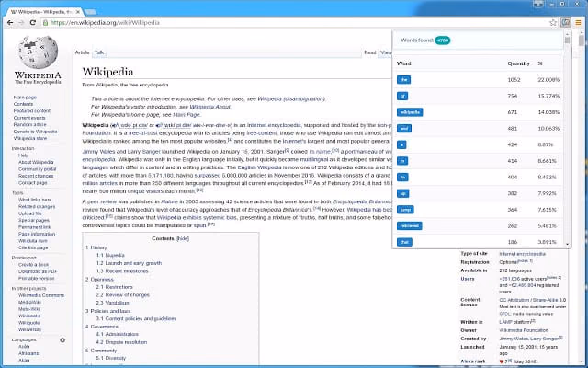Click the browser forward arrow
The image size is (588, 368).
point(21,22)
